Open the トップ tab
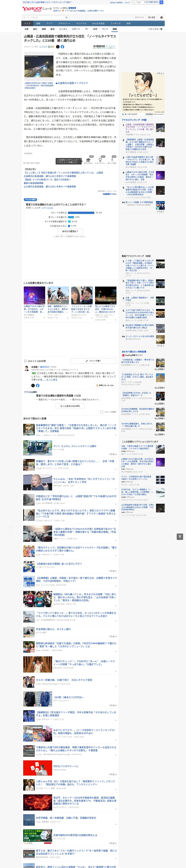Screen dimensions: 186x868 (27, 24)
